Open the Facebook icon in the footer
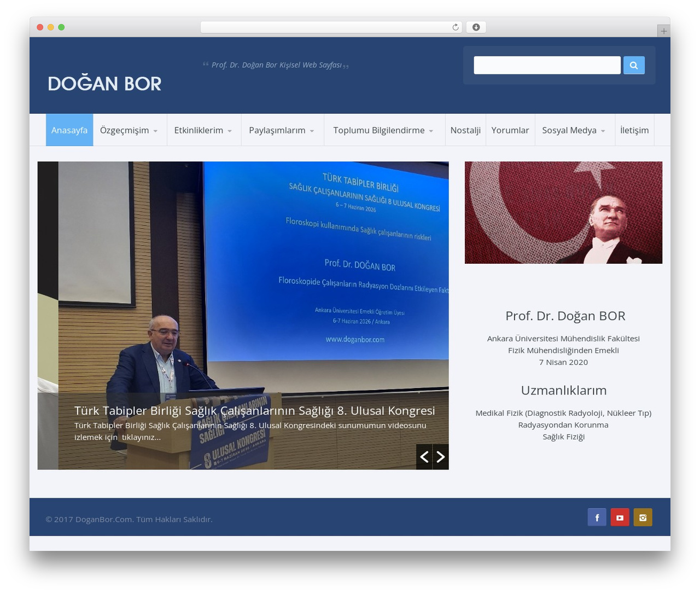Screen dimensions: 700x593 597,518
